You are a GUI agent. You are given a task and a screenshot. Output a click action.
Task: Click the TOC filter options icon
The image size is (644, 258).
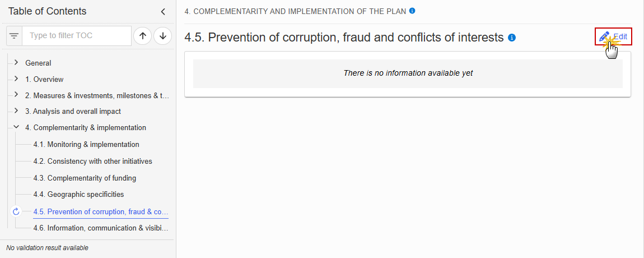pyautogui.click(x=15, y=36)
